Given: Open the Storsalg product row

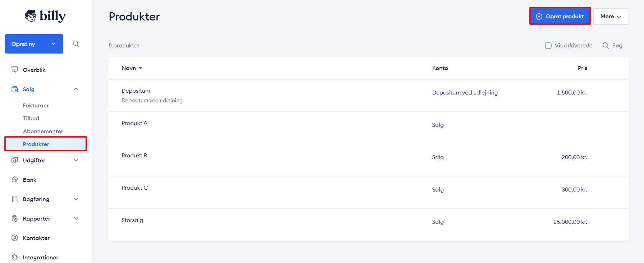Looking at the screenshot, I should (x=369, y=225).
